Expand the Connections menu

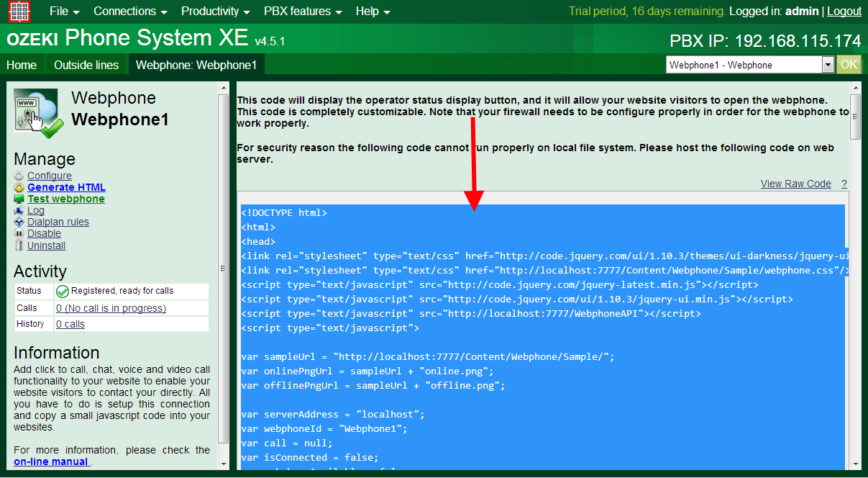pyautogui.click(x=130, y=12)
